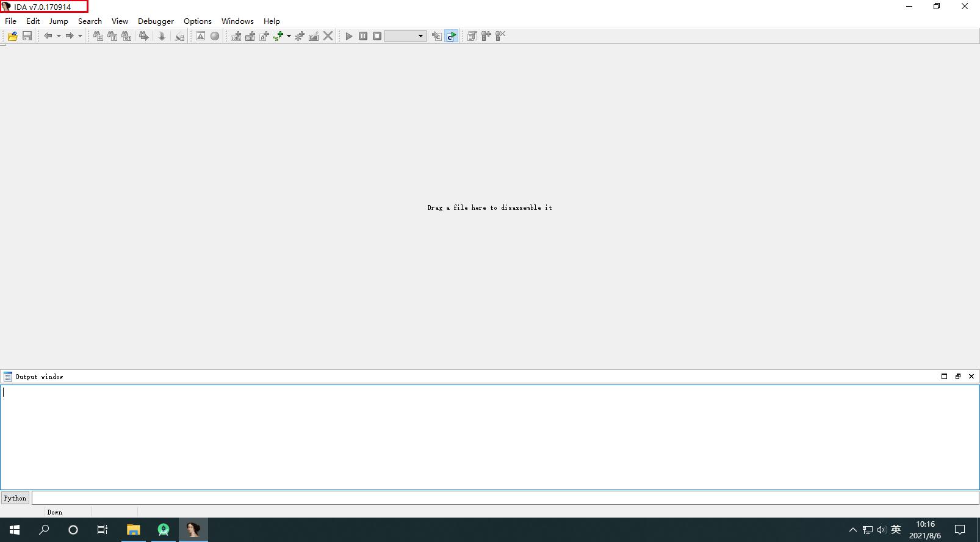
Task: Click the convert to data icon
Action: tap(250, 36)
